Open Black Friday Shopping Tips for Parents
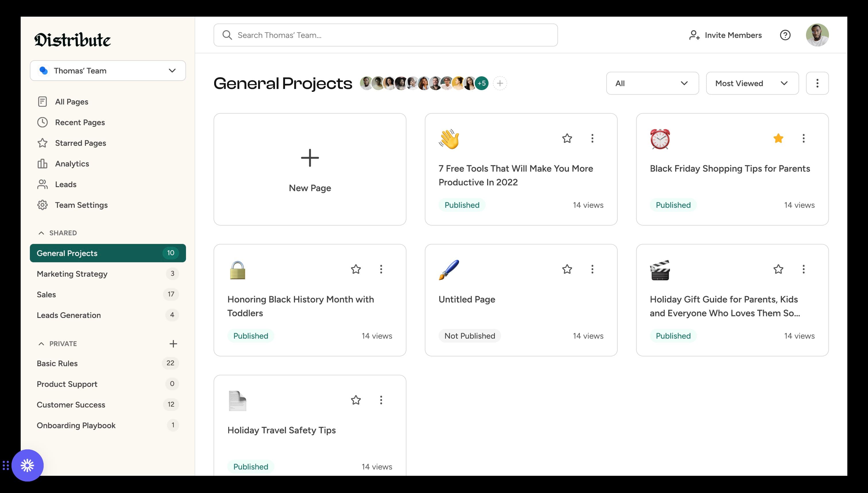Screen dimensions: 868x493 [730, 168]
